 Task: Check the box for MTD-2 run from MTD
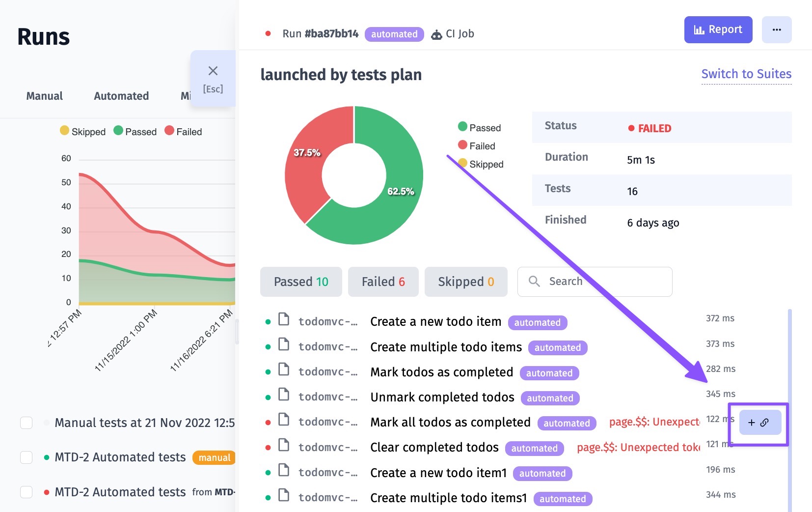point(27,492)
